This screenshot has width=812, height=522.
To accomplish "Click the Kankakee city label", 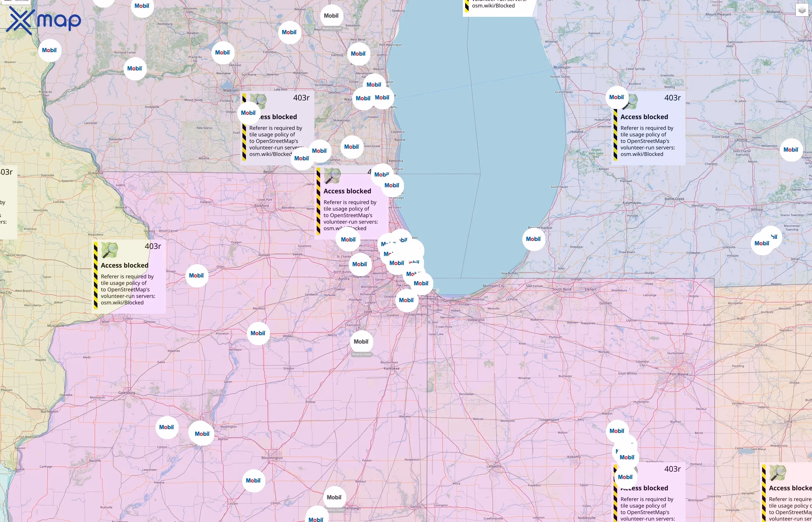I will (x=392, y=369).
